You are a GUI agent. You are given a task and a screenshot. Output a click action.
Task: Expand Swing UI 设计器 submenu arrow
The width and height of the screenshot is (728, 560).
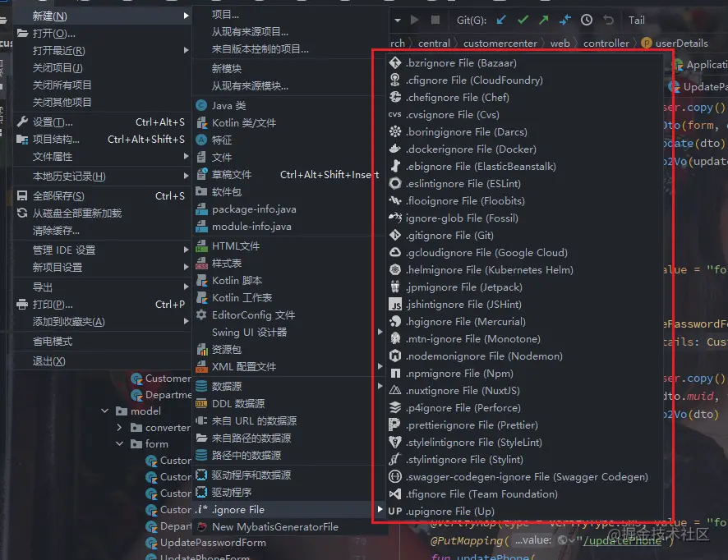pyautogui.click(x=380, y=332)
